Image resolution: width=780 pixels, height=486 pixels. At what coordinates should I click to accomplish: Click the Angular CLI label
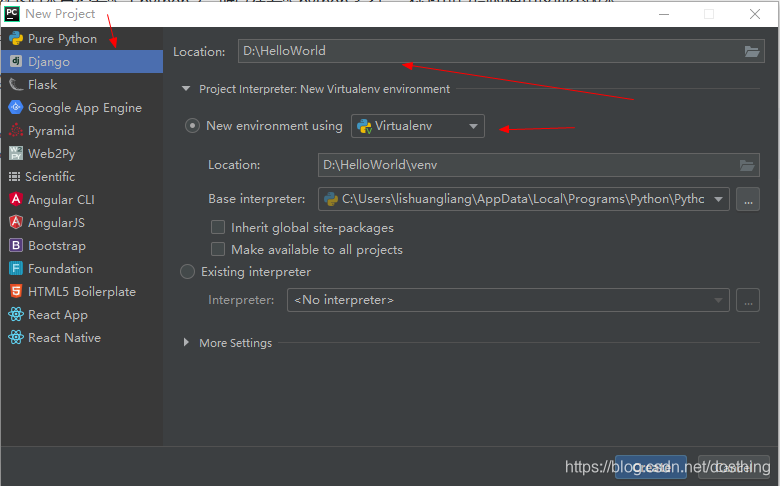click(61, 199)
